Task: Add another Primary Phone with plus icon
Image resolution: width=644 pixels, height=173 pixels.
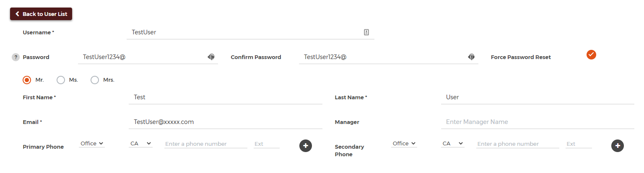Action: 306,146
